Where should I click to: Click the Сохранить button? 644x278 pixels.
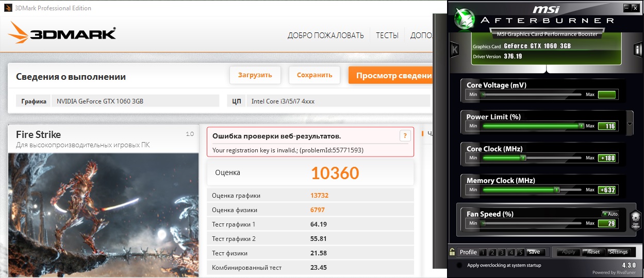pyautogui.click(x=315, y=75)
